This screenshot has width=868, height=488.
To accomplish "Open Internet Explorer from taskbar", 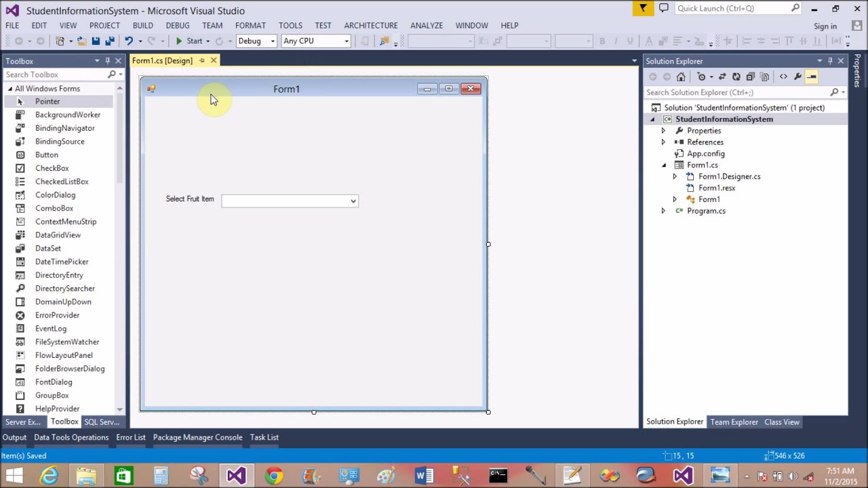I will (50, 476).
